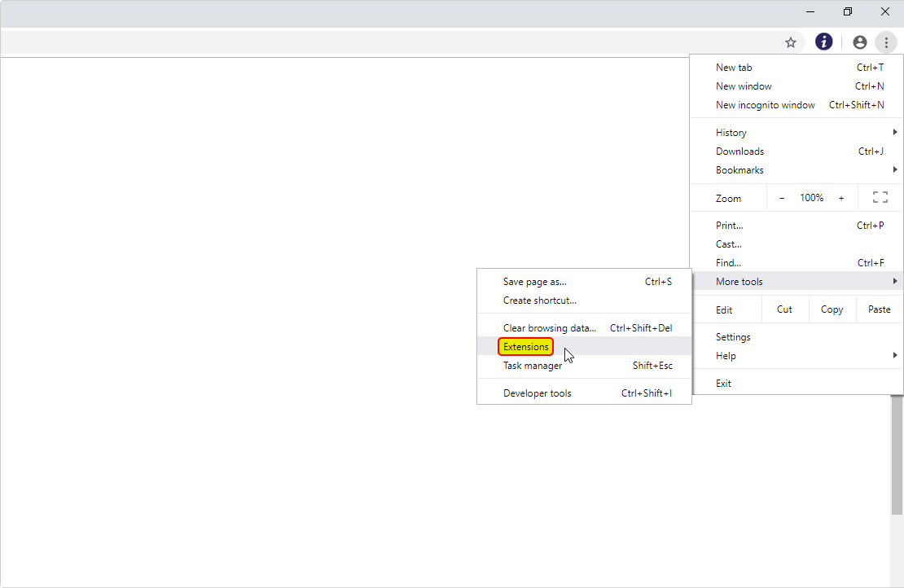Viewport: 904px width, 588px height.
Task: Click the vertical scrollbar thumb
Action: (897, 454)
